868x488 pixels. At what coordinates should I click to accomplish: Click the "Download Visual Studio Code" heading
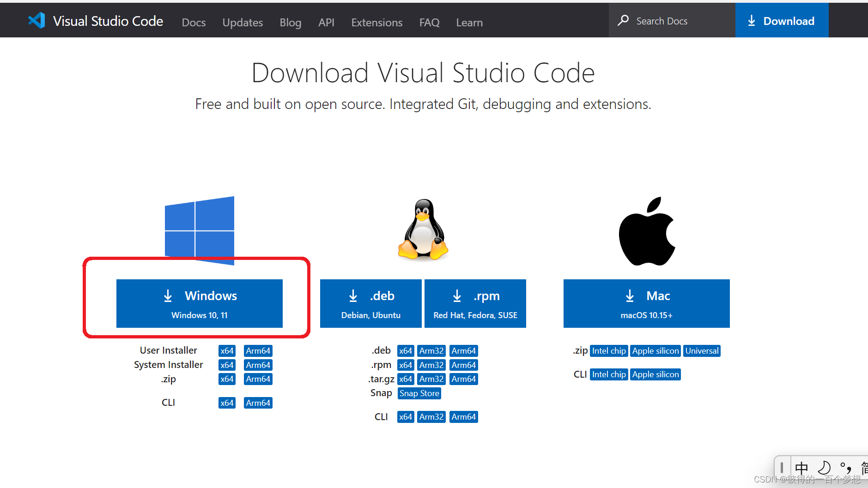[x=423, y=73]
